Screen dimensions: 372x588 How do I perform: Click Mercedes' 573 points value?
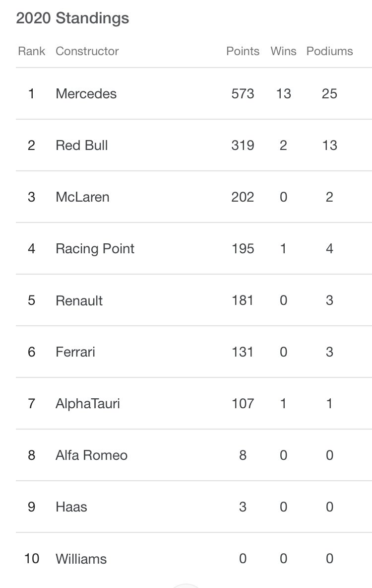point(243,94)
